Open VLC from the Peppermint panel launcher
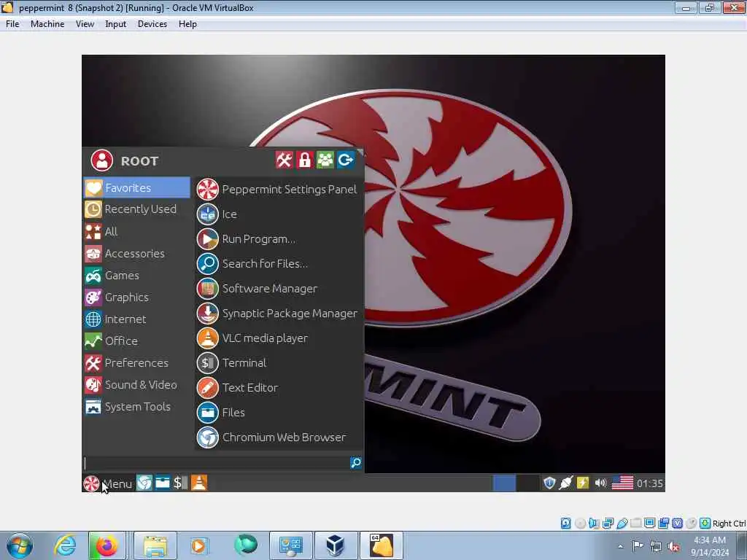747x560 pixels. coord(198,483)
